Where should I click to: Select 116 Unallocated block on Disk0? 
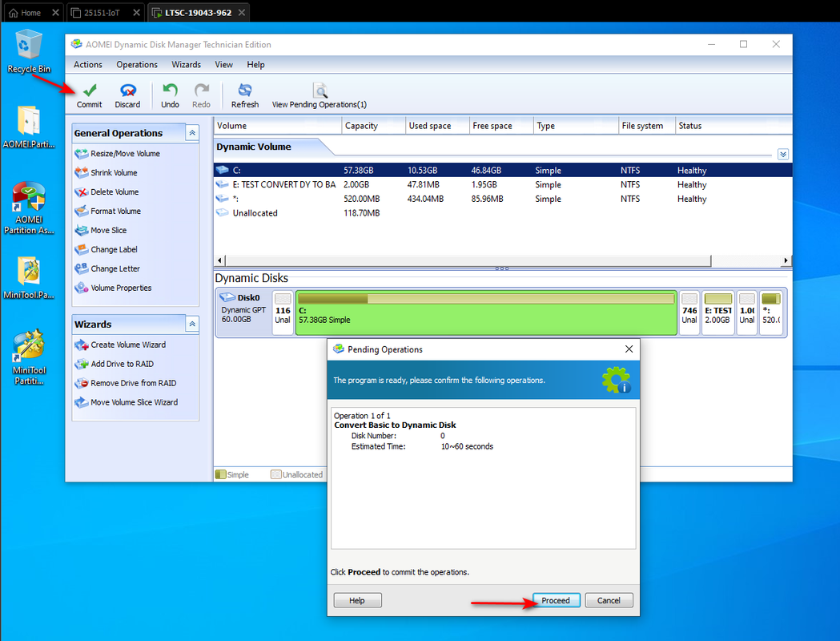coord(283,313)
